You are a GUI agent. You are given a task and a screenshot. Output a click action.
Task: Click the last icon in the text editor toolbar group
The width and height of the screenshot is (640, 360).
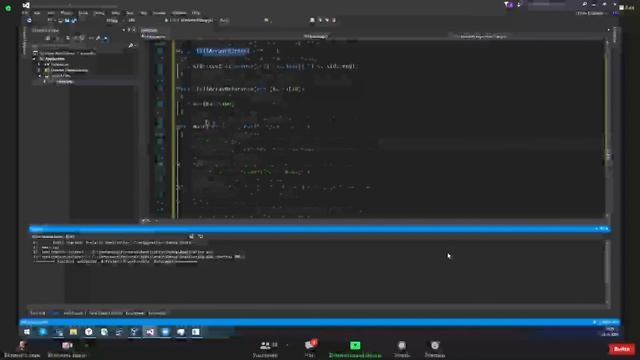[x=334, y=20]
